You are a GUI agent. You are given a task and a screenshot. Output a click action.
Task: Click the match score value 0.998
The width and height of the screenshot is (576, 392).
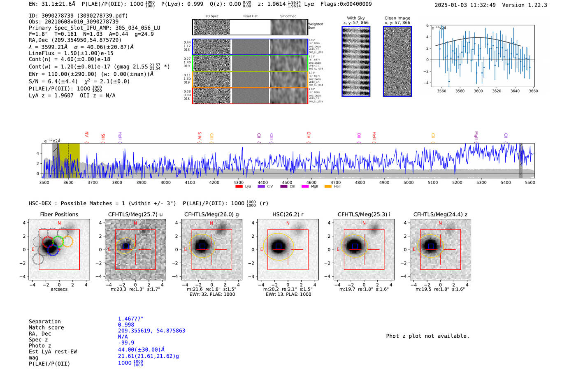point(126,325)
